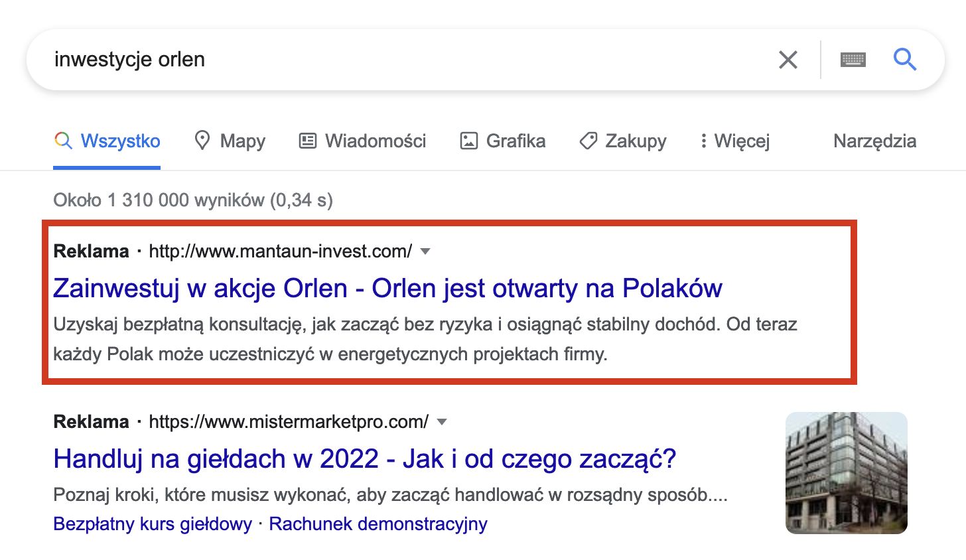The height and width of the screenshot is (560, 966).
Task: Expand the ad info arrow next to mantaun-invest.com
Action: click(425, 251)
